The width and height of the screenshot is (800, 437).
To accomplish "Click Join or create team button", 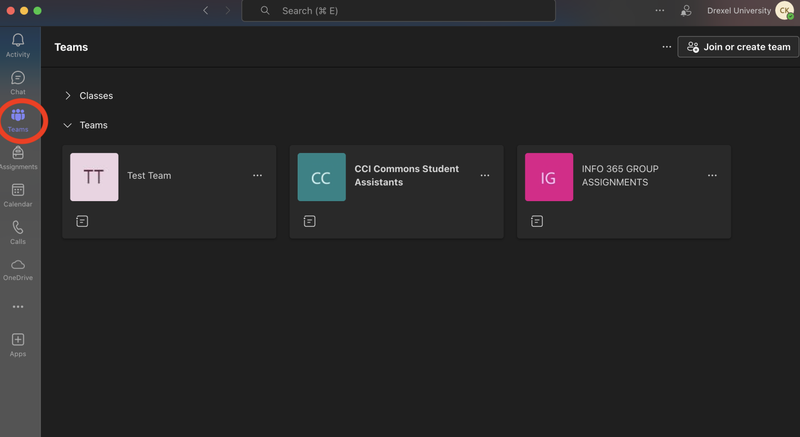I will click(738, 47).
